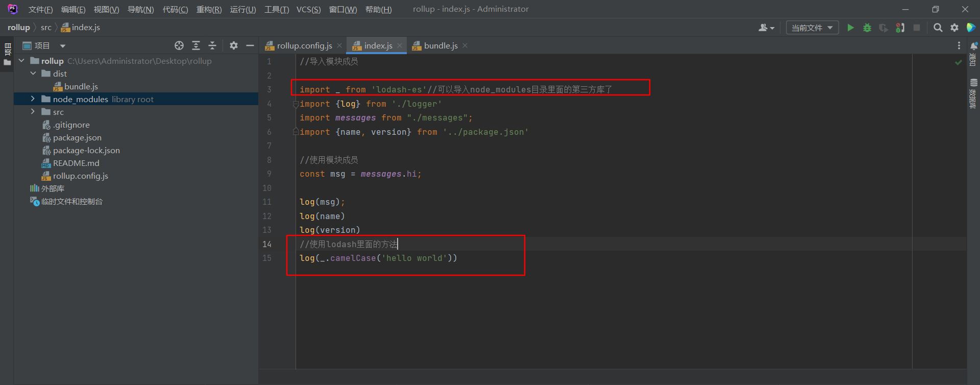Toggle fold marker on line 6
The width and height of the screenshot is (980, 385).
(x=296, y=132)
